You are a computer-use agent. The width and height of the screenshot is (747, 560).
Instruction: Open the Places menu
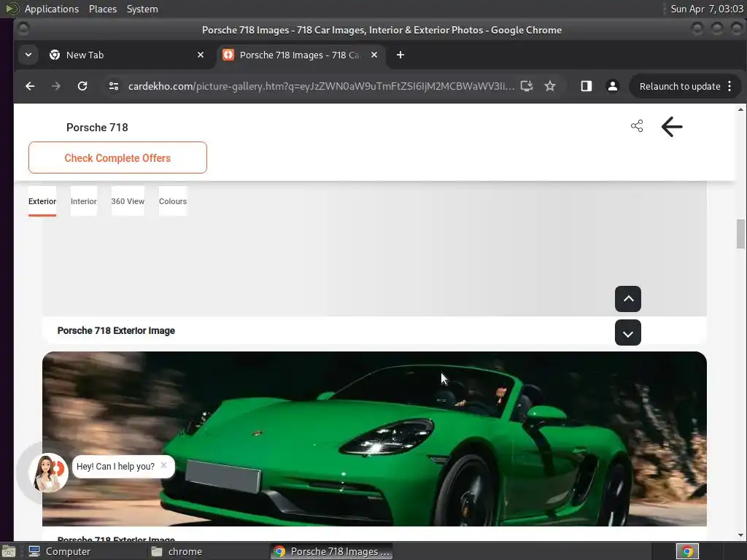[x=103, y=9]
